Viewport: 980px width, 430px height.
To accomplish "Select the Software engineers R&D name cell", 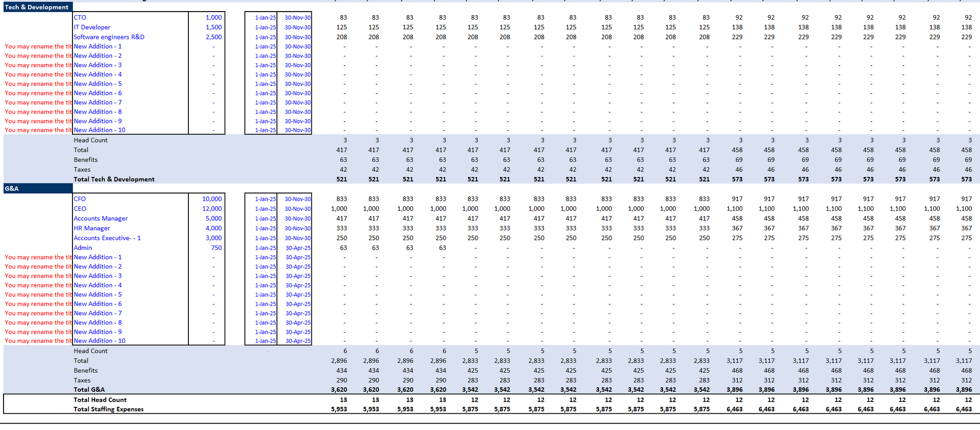I will [x=109, y=37].
